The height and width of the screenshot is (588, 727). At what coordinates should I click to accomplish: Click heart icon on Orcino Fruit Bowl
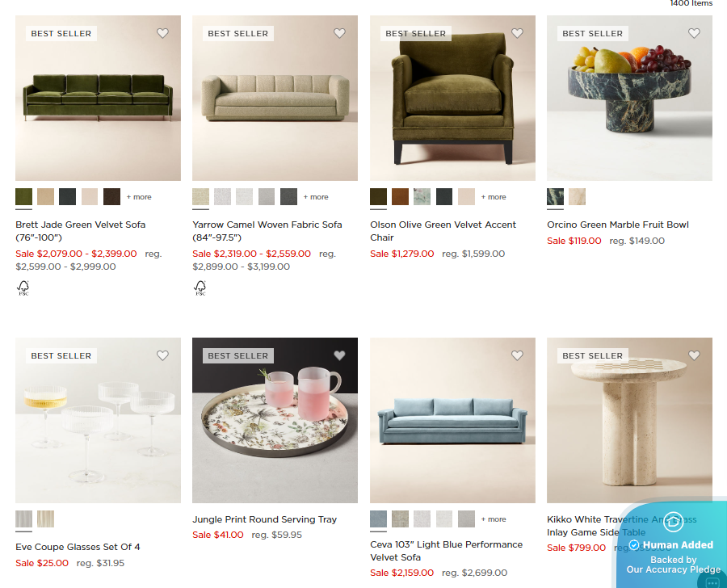coord(694,33)
